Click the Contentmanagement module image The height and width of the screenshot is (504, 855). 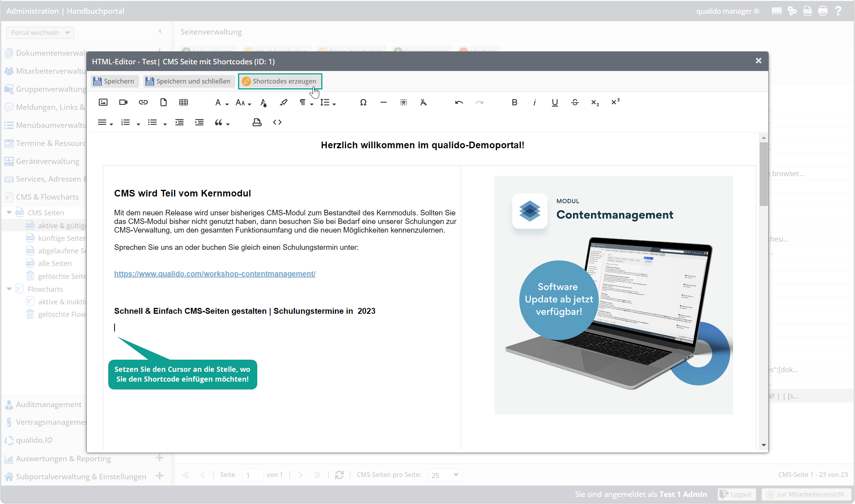pos(613,295)
